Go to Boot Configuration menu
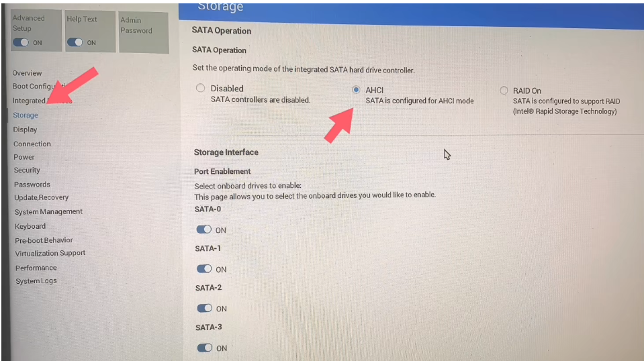644x361 pixels. pos(36,86)
